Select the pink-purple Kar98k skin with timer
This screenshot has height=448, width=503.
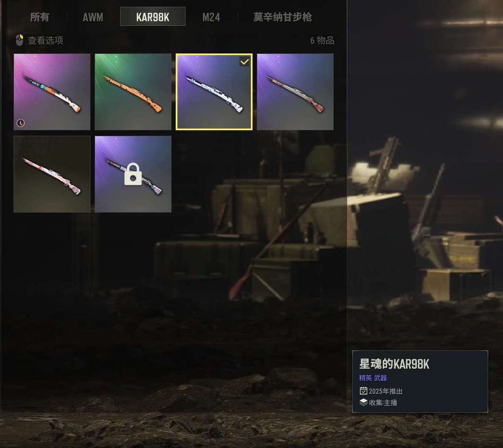pyautogui.click(x=52, y=92)
